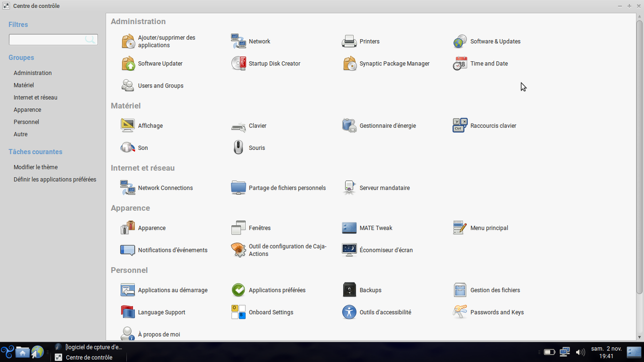
Task: Open Gestionnaire d'énergie
Action: pyautogui.click(x=379, y=126)
